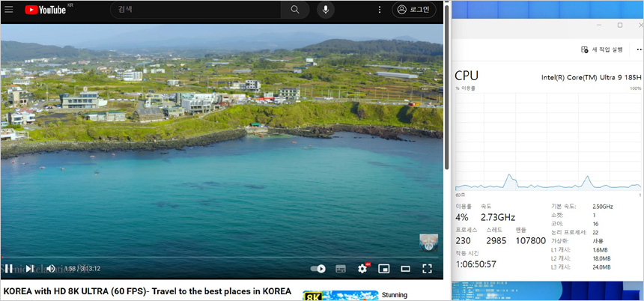The image size is (644, 301).
Task: Click the video progress bar
Action: (x=225, y=258)
